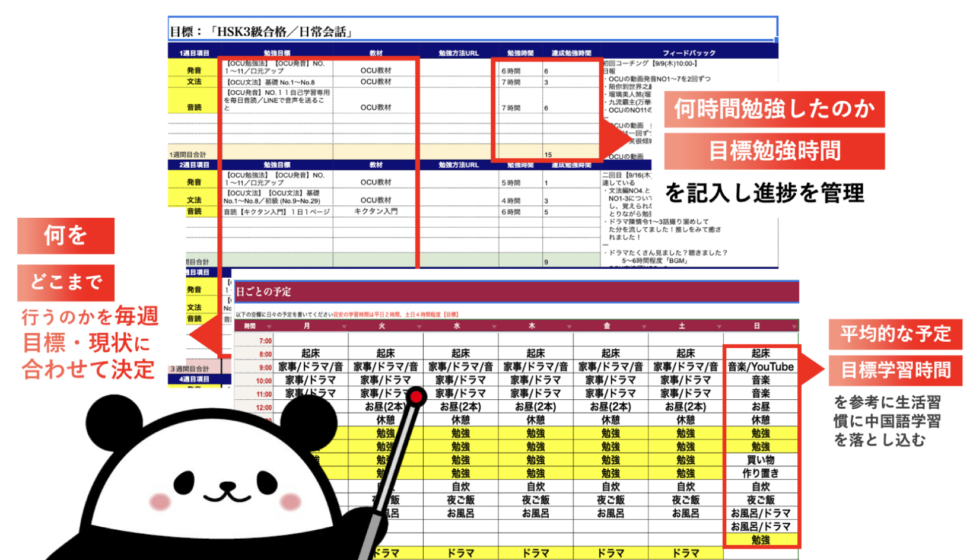The width and height of the screenshot is (973, 560).
Task: Click 初回コーチング【9/9(木)10:00-】 feedback text
Action: pos(650,63)
